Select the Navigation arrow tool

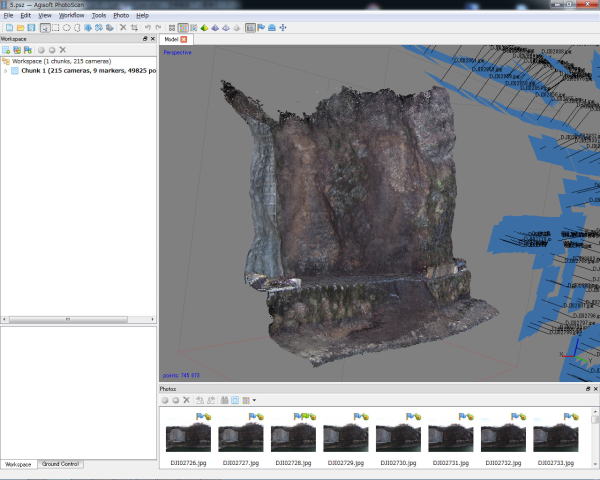[45, 28]
